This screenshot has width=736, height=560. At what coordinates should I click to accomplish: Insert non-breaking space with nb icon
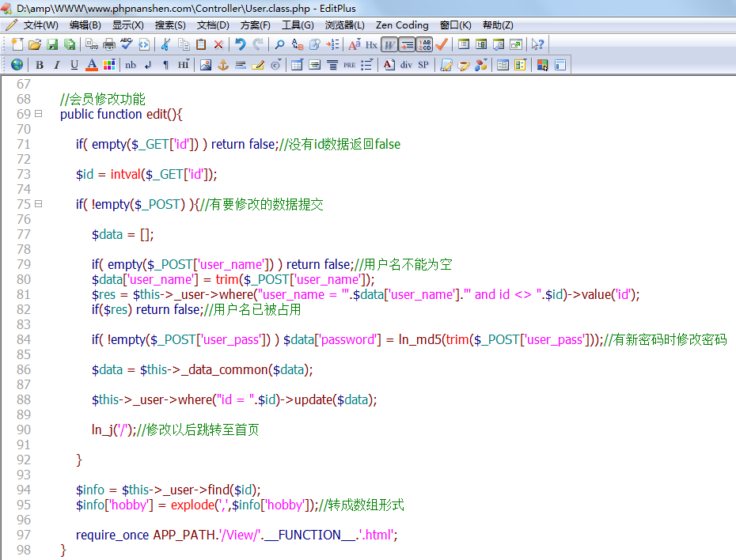coord(131,65)
